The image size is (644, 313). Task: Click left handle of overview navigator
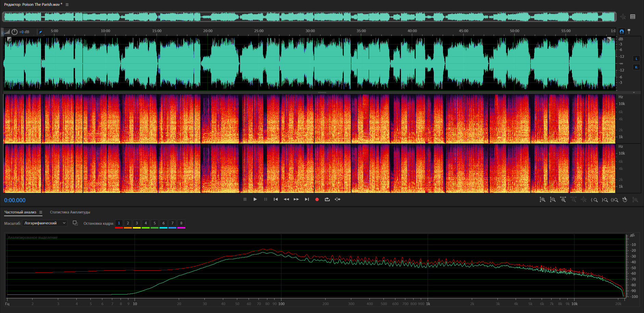pos(3,17)
